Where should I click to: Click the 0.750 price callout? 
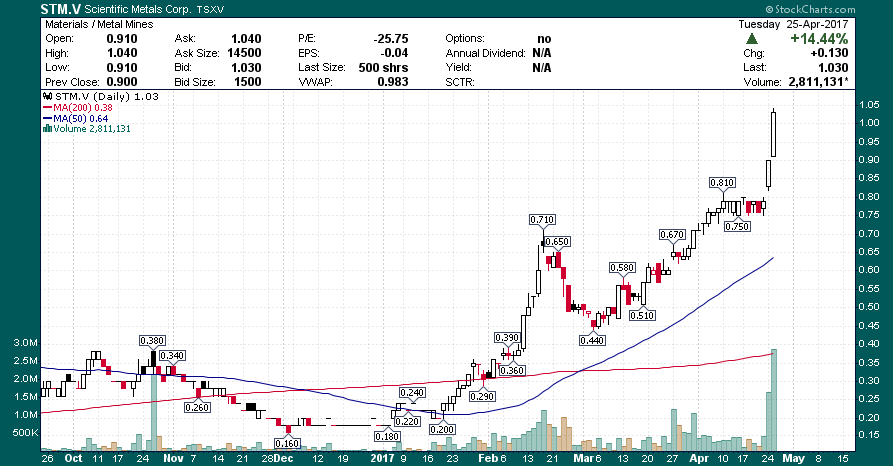pyautogui.click(x=737, y=226)
